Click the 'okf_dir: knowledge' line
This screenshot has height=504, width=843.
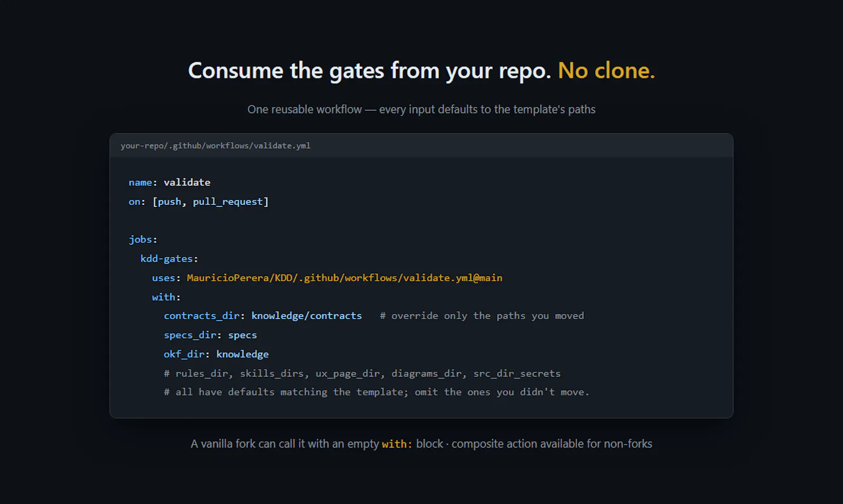click(x=216, y=354)
